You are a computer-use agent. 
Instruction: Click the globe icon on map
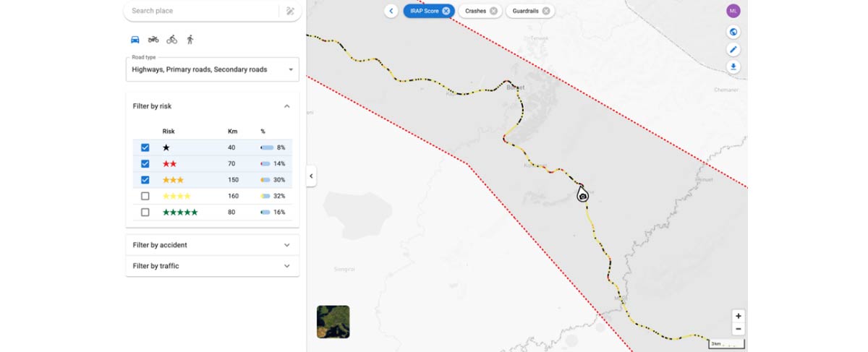[x=733, y=32]
